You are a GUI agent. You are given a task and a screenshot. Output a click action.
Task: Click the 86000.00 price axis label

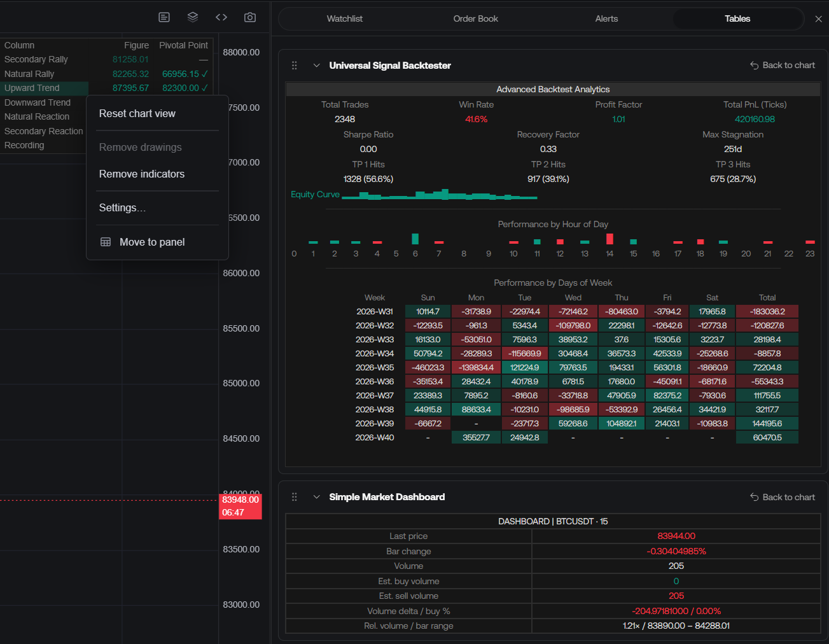(241, 274)
